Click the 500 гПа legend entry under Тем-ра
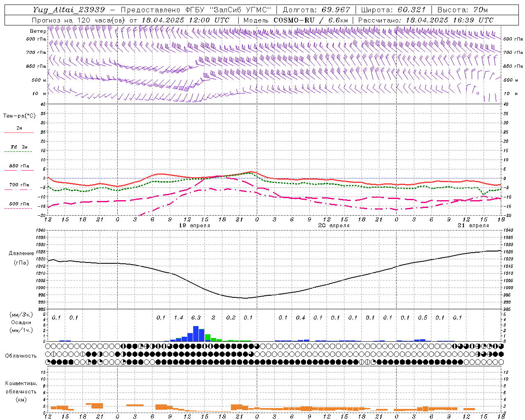 [x=19, y=204]
